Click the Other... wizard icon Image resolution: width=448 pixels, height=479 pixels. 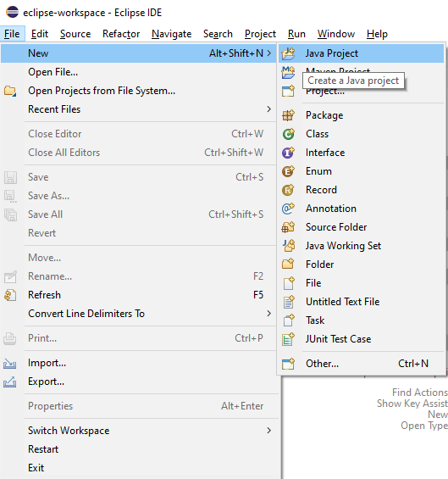click(288, 364)
